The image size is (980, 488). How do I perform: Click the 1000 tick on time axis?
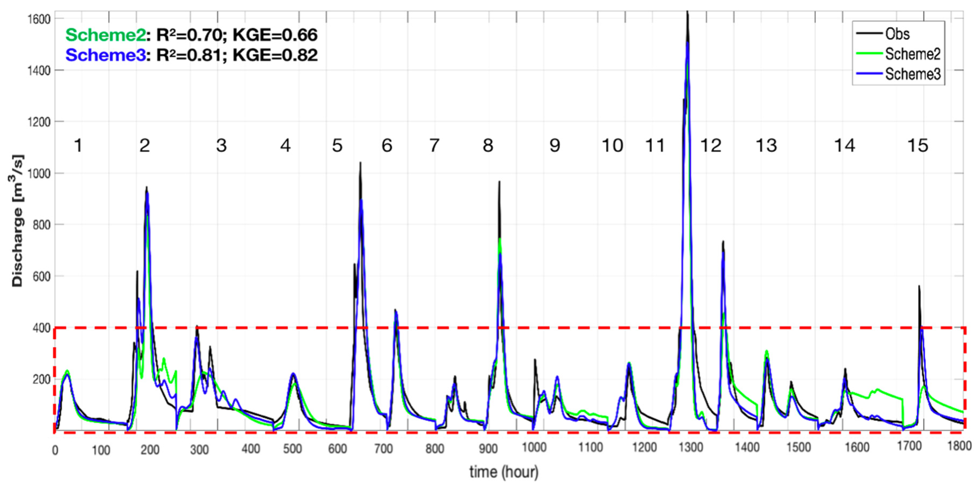pyautogui.click(x=534, y=447)
